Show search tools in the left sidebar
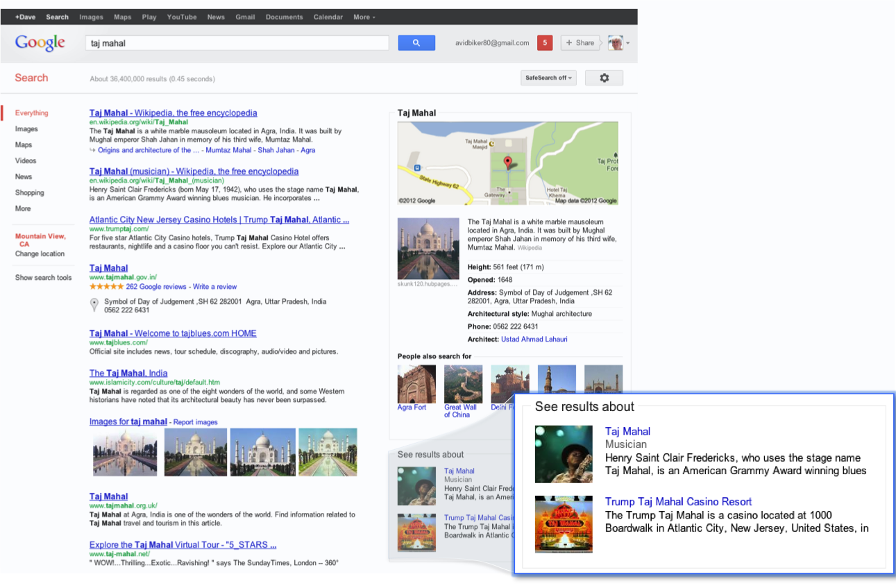 [43, 278]
